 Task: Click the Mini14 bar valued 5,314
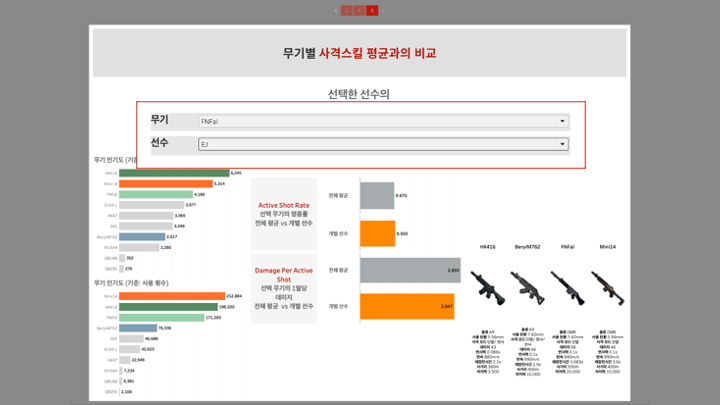coord(166,184)
